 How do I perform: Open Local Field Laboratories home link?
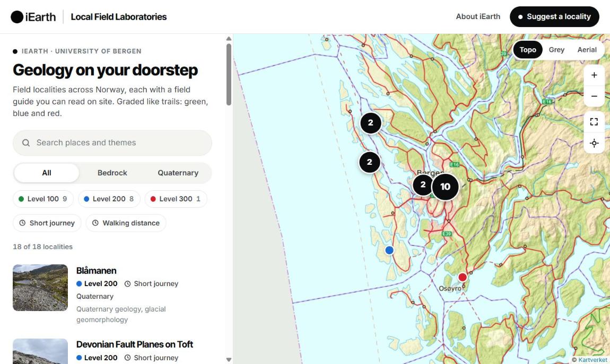[x=119, y=17]
